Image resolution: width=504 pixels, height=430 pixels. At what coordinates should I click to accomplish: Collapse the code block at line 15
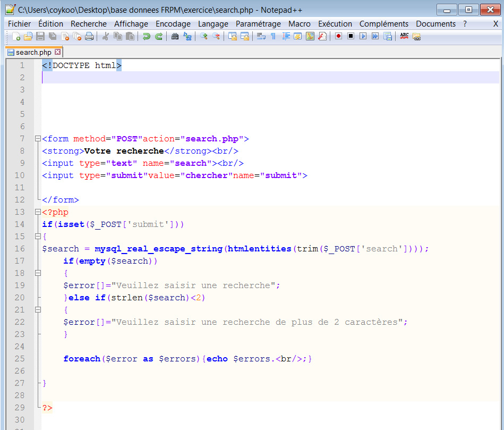pos(37,237)
